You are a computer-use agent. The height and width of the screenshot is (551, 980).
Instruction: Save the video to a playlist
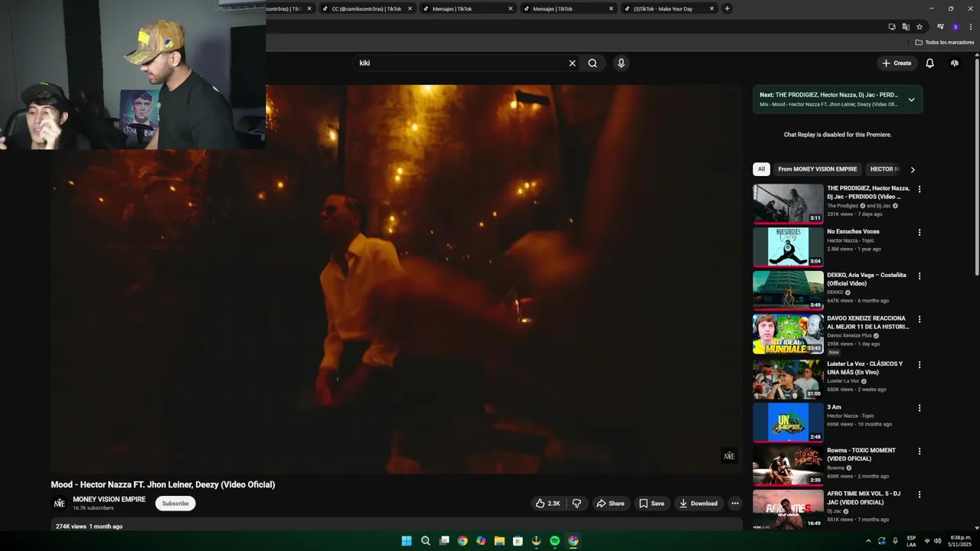(x=652, y=504)
